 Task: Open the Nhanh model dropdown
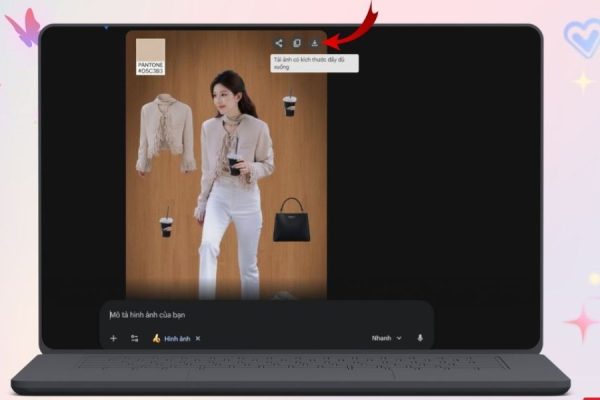coord(387,338)
